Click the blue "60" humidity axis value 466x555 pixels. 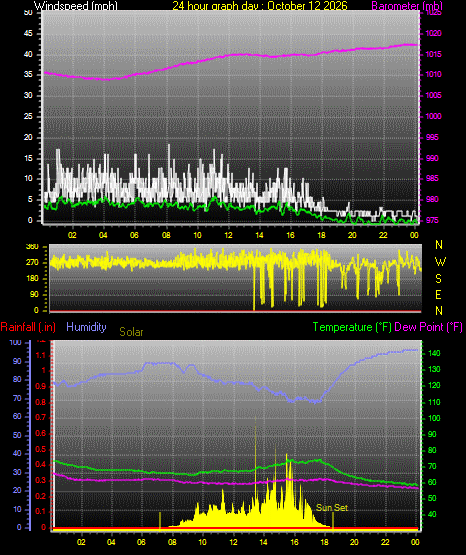click(17, 417)
